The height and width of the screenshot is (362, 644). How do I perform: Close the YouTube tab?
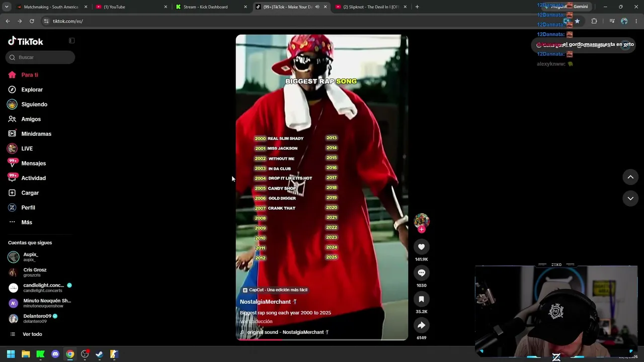[x=166, y=7]
